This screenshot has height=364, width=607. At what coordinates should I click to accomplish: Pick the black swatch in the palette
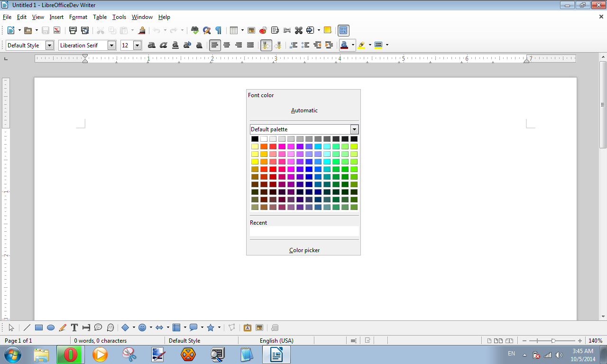pyautogui.click(x=255, y=139)
